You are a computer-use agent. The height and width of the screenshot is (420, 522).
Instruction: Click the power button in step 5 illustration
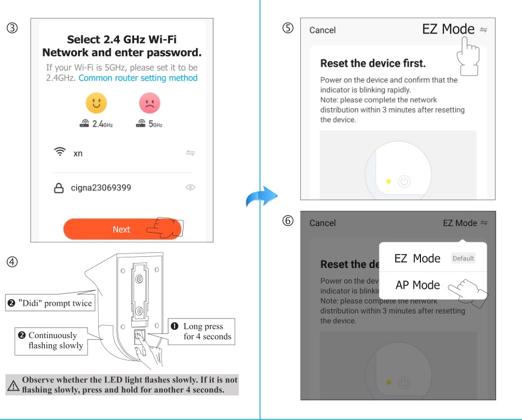tap(405, 182)
